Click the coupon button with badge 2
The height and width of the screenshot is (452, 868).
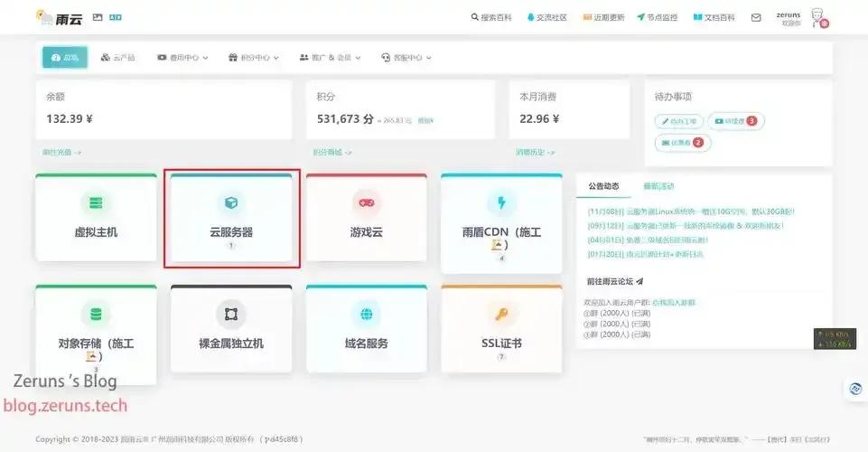click(x=683, y=143)
